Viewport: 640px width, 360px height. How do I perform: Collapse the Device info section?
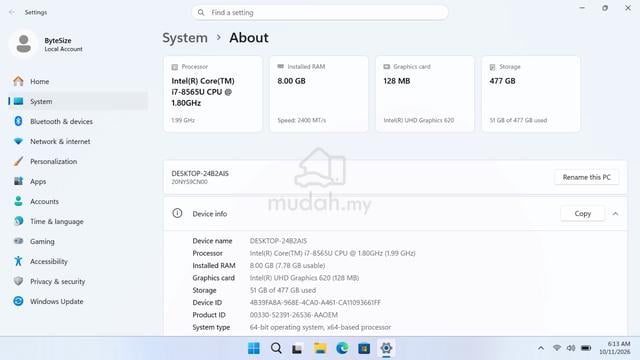615,213
